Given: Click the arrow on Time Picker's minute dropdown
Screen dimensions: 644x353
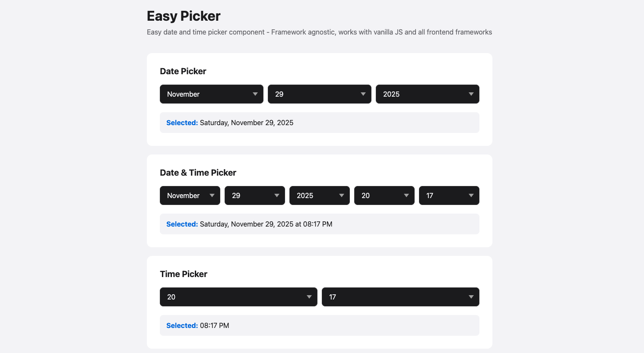Looking at the screenshot, I should [471, 297].
